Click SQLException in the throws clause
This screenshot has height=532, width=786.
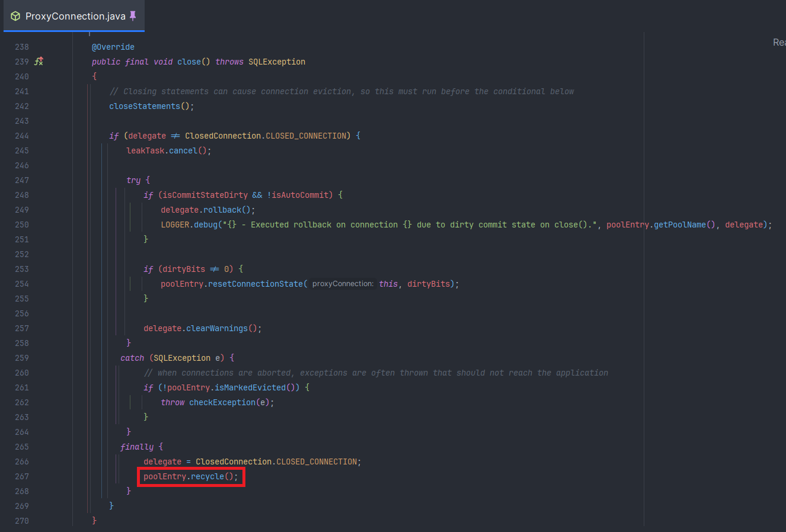(277, 62)
